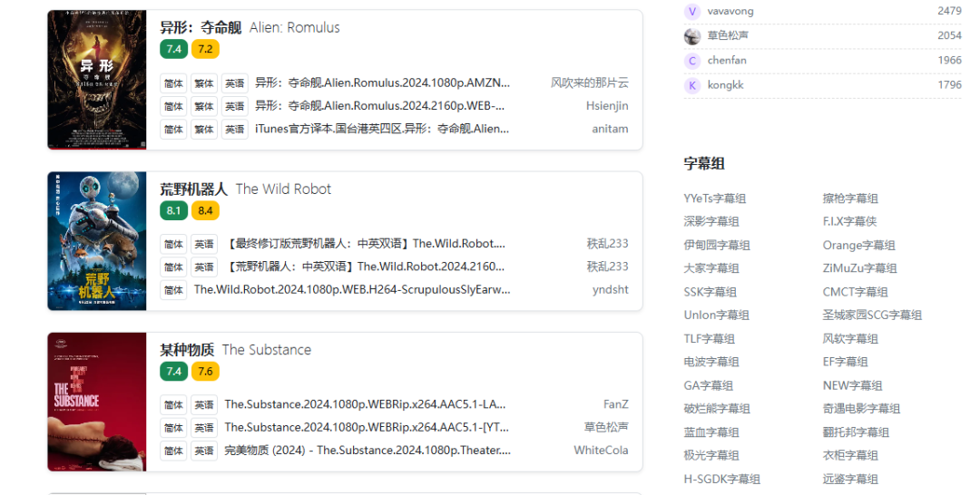This screenshot has width=980, height=495.
Task: Open 草色松声 uploader on Substance row
Action: [x=606, y=428]
